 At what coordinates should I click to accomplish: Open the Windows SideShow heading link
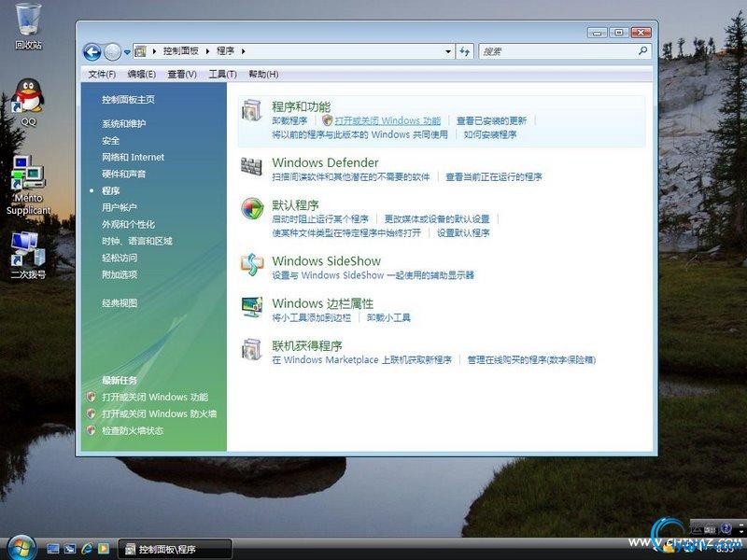pyautogui.click(x=326, y=261)
